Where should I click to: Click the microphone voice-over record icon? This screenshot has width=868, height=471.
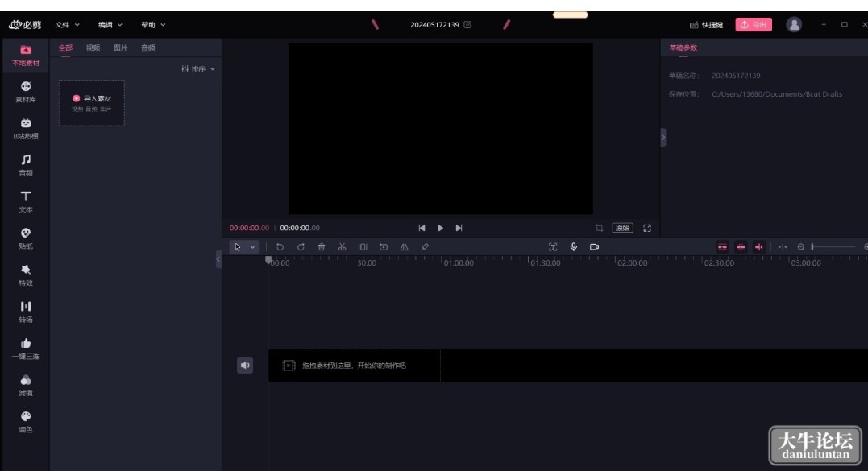[x=574, y=247]
